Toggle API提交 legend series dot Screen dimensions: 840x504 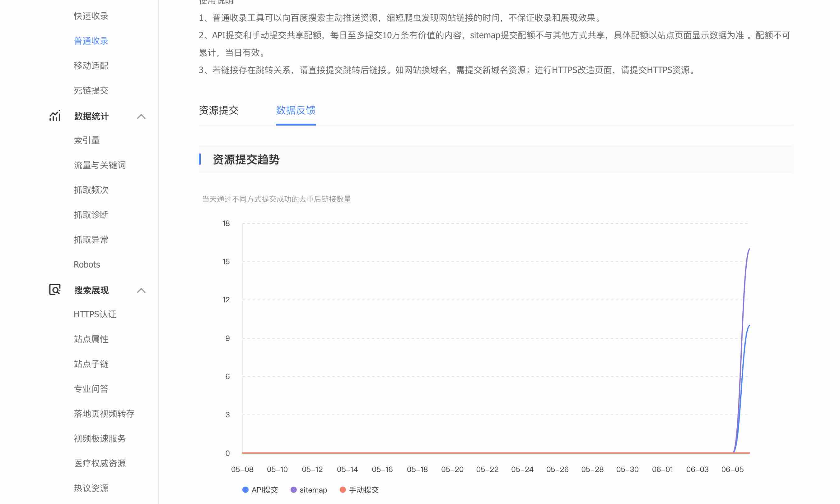[x=245, y=490]
